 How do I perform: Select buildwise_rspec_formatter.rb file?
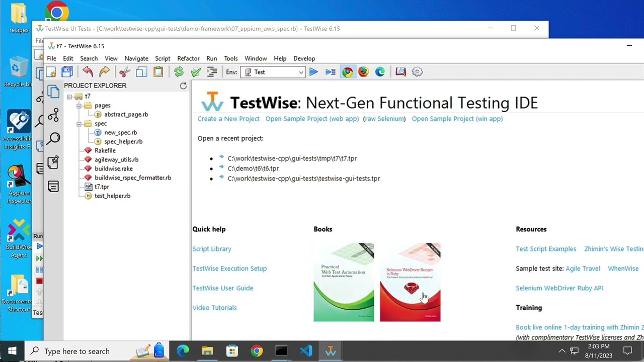pyautogui.click(x=133, y=178)
